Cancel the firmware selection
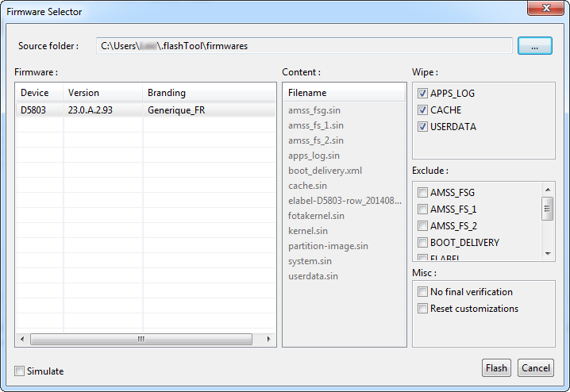Viewport: 570px width, 392px height. click(x=535, y=368)
